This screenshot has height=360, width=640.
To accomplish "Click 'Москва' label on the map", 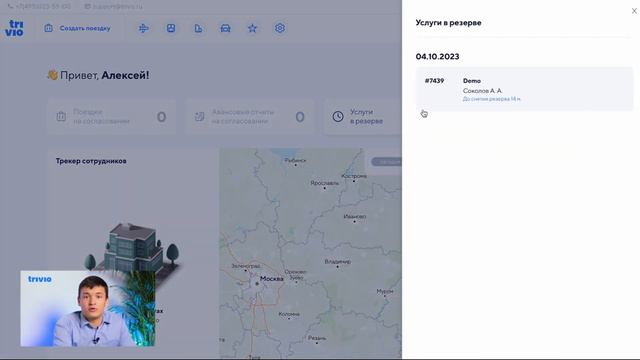I will 271,279.
